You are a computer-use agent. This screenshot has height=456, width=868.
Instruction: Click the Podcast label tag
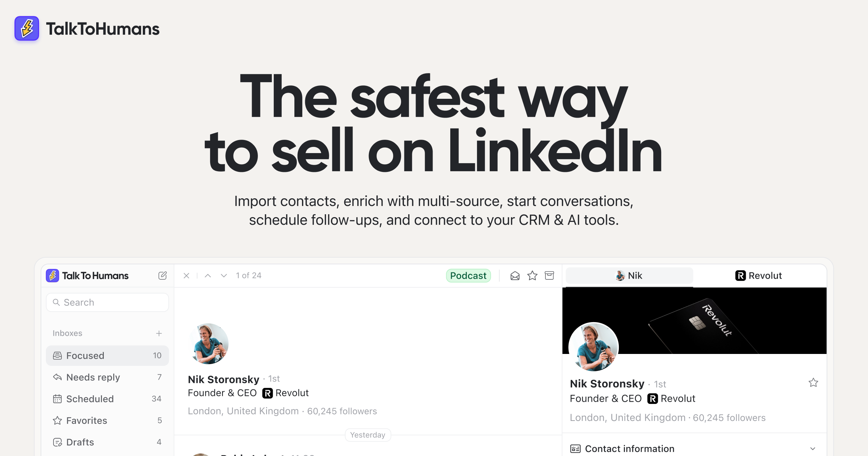click(468, 276)
